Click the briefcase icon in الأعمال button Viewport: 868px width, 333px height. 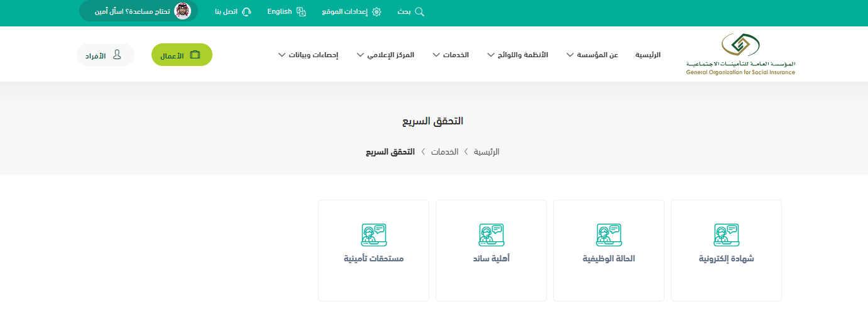tap(195, 55)
